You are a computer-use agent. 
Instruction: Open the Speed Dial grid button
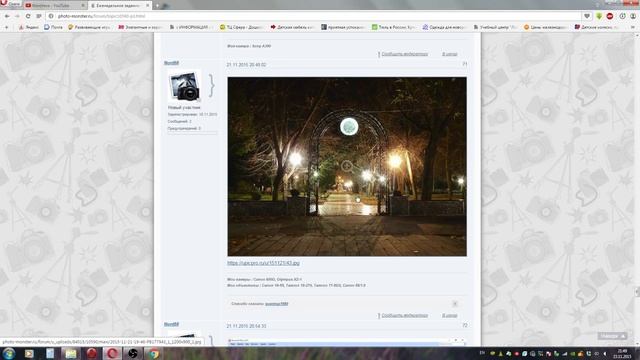click(39, 16)
